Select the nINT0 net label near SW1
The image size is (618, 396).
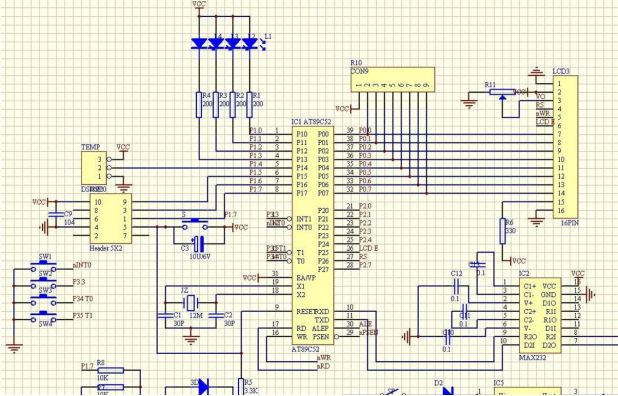click(82, 265)
